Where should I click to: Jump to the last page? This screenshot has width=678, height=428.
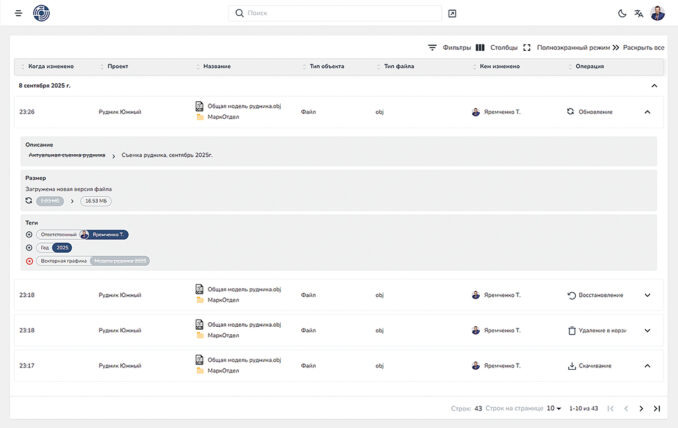tap(657, 409)
